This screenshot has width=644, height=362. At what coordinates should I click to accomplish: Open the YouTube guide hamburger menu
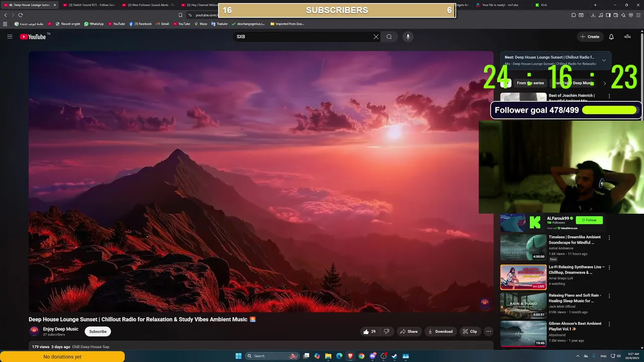coord(10,36)
